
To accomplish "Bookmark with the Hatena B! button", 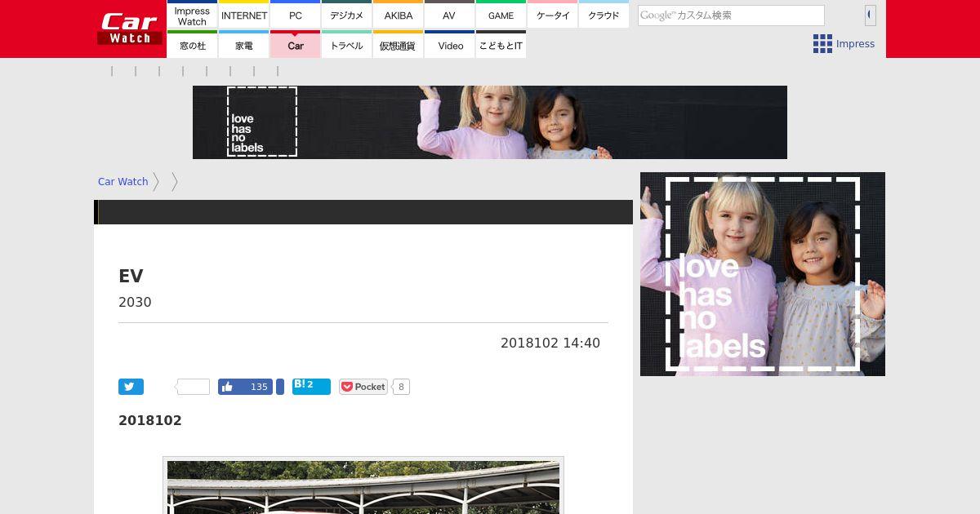I will [311, 387].
